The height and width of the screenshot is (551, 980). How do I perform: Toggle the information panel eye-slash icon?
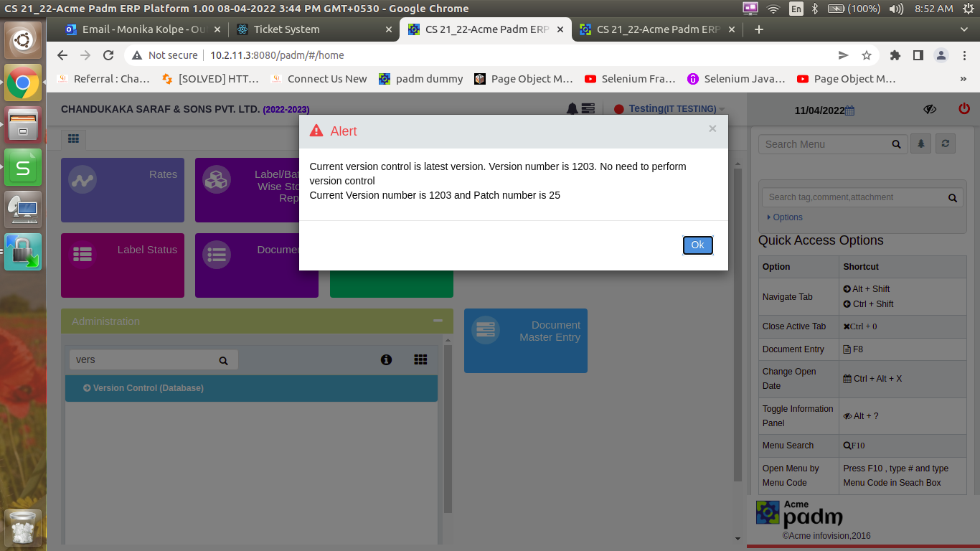coord(930,109)
